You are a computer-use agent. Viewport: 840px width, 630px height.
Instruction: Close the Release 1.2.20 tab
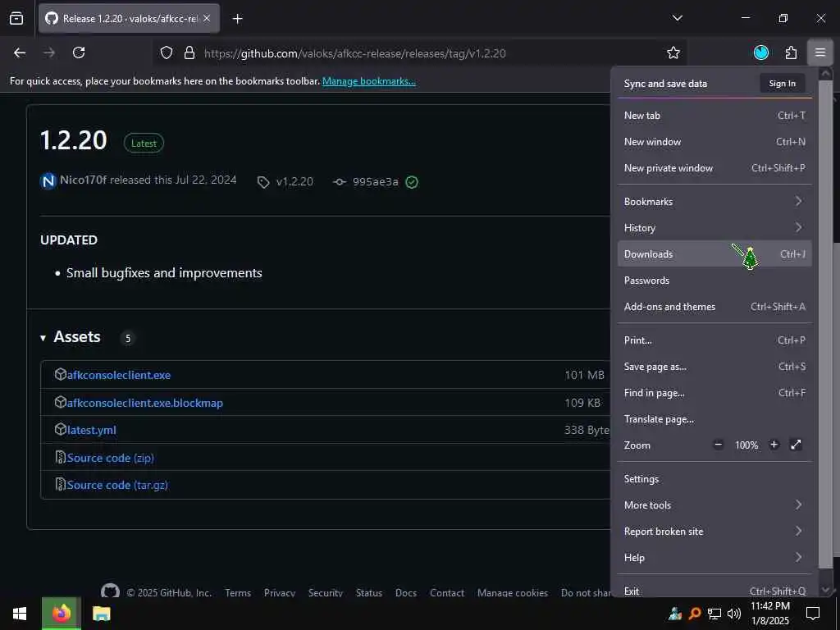pos(207,19)
